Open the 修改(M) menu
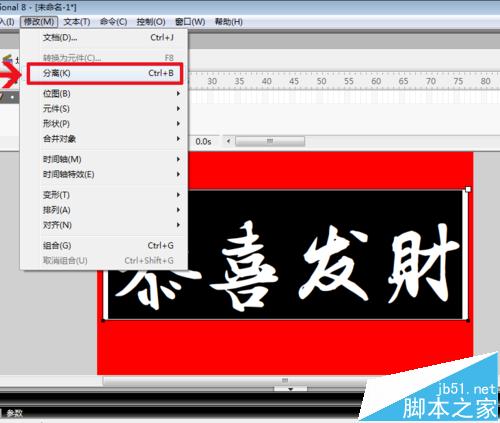The image size is (500, 423). (x=39, y=22)
